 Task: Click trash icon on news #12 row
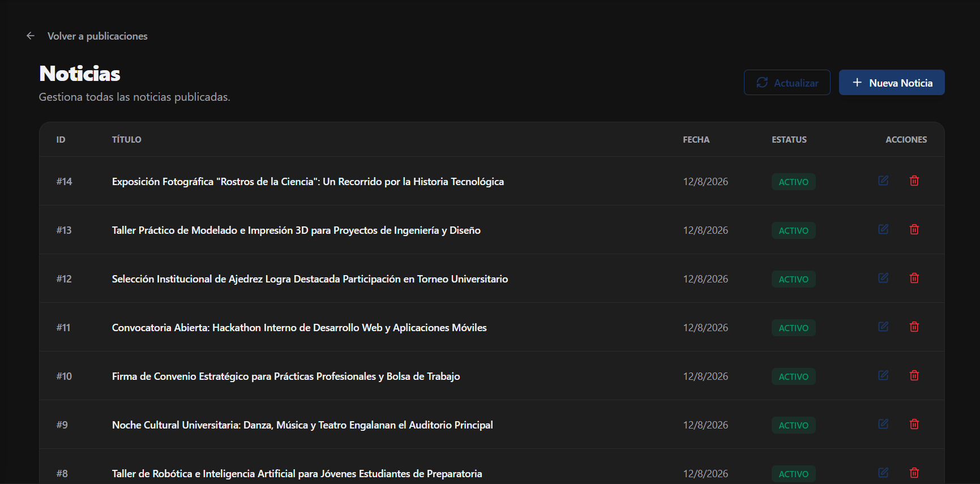click(914, 278)
